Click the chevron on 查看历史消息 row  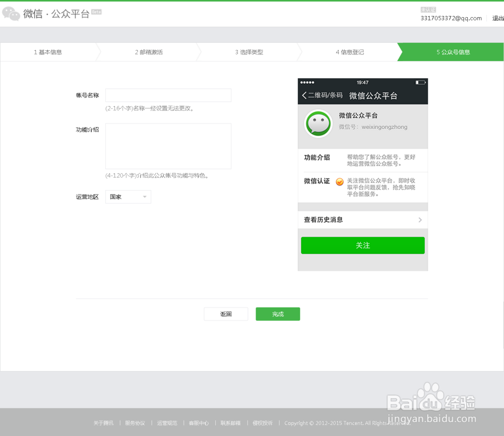[x=420, y=220]
